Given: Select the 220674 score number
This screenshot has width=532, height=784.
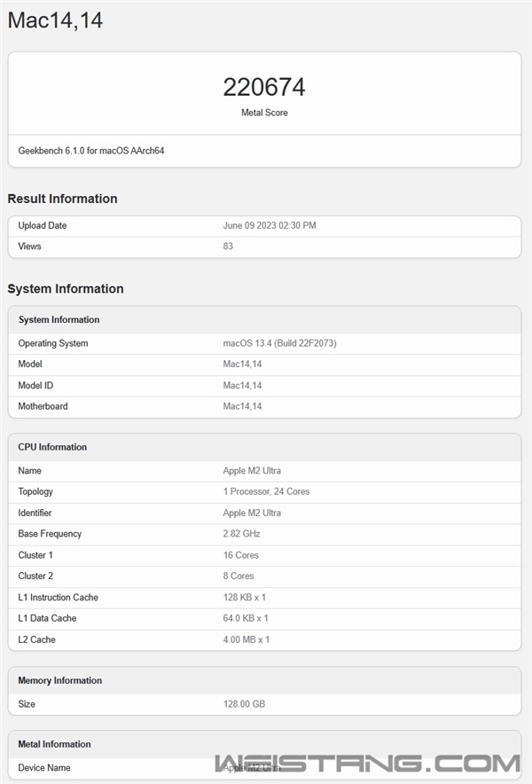Looking at the screenshot, I should pos(264,87).
